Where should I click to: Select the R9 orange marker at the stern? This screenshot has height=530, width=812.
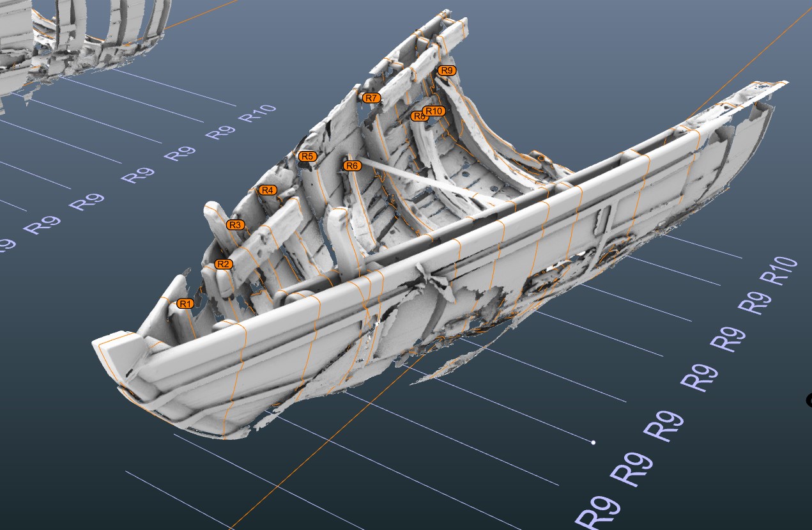[447, 70]
